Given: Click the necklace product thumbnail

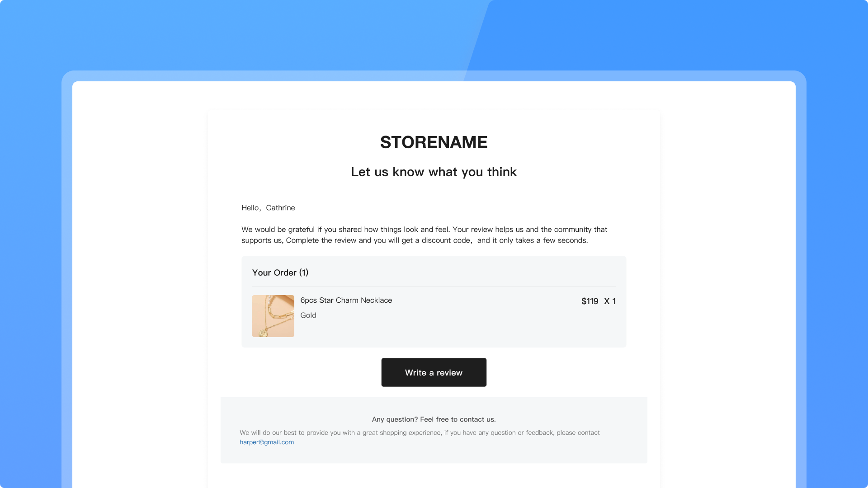Looking at the screenshot, I should [273, 316].
